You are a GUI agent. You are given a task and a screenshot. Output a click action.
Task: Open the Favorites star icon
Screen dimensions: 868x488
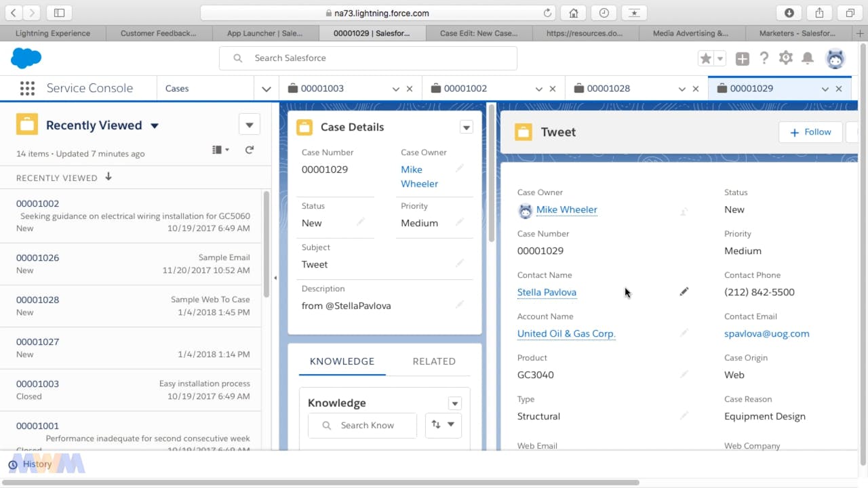706,58
